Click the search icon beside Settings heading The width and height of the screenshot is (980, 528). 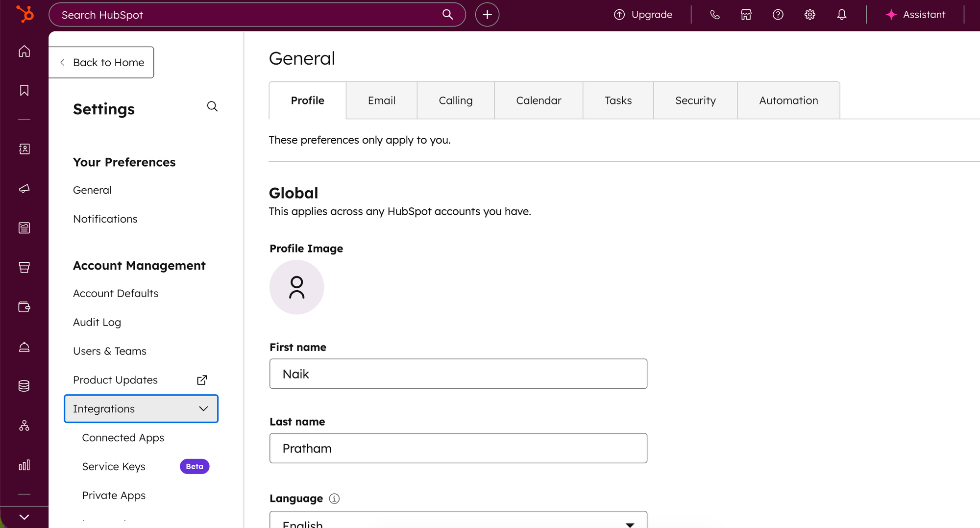tap(212, 106)
